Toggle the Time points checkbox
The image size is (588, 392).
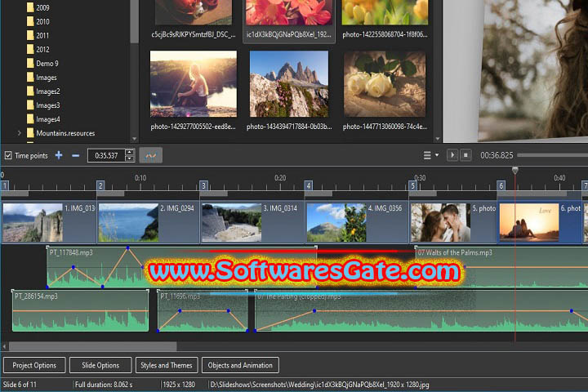pyautogui.click(x=8, y=155)
